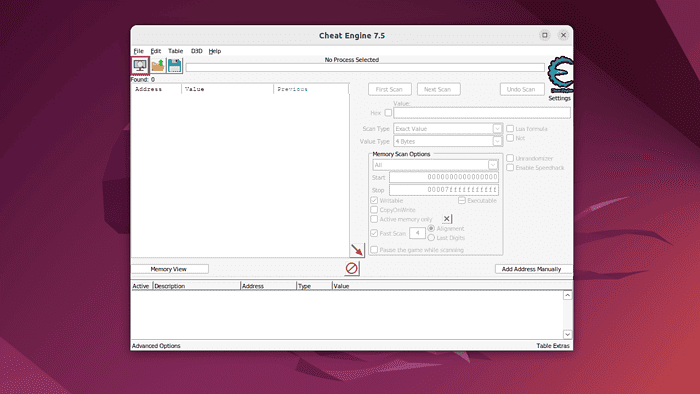The width and height of the screenshot is (700, 394).
Task: Open the Edit menu
Action: coord(155,51)
